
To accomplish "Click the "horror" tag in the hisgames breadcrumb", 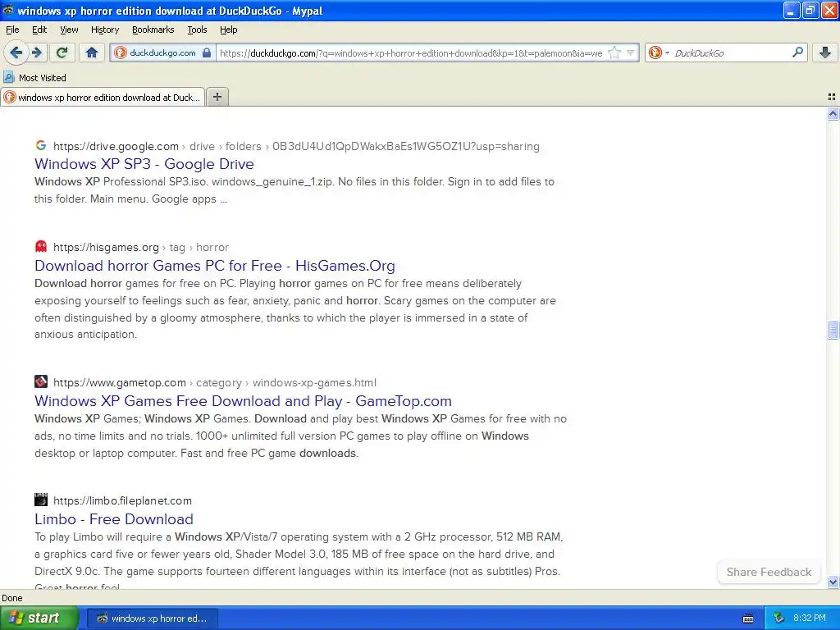I will (x=212, y=248).
